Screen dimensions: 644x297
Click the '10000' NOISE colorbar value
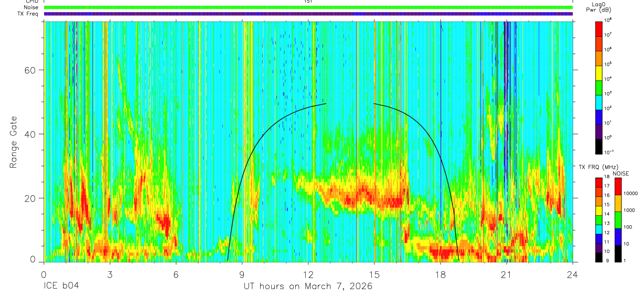[631, 193]
